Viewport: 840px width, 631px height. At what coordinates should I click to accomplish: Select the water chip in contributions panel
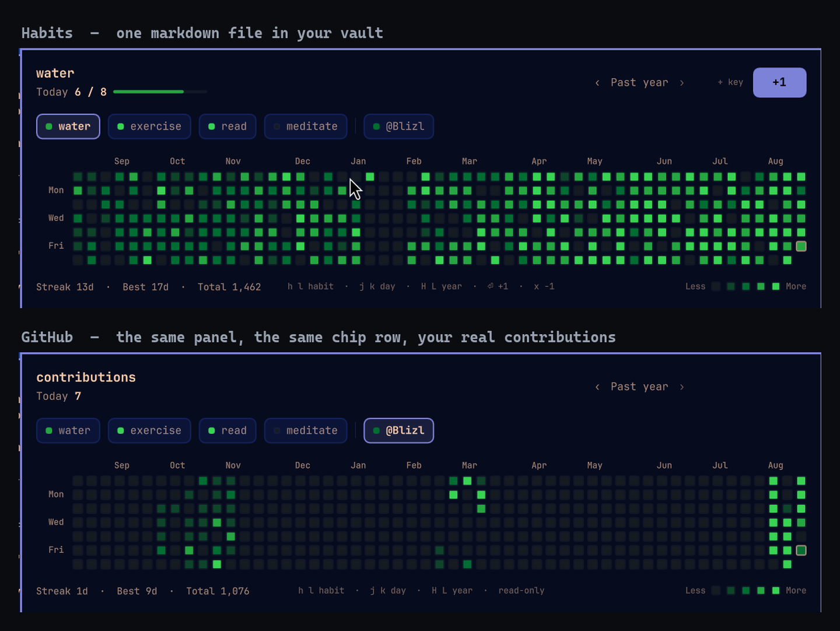click(68, 431)
